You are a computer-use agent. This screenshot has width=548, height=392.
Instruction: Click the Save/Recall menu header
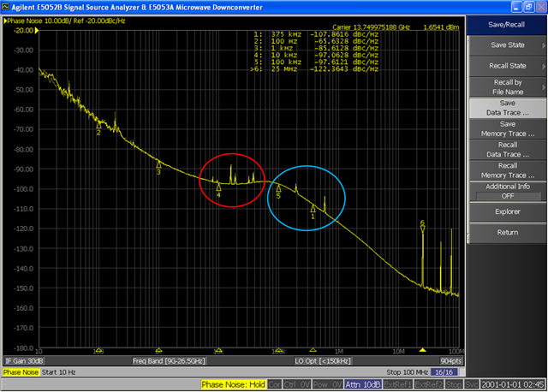coord(506,25)
